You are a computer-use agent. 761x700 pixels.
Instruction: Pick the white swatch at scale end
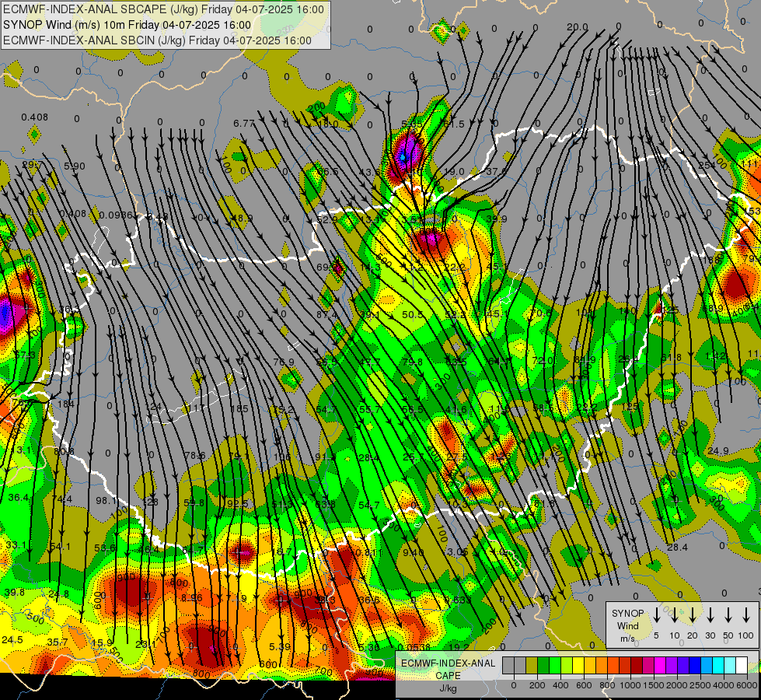click(x=741, y=666)
